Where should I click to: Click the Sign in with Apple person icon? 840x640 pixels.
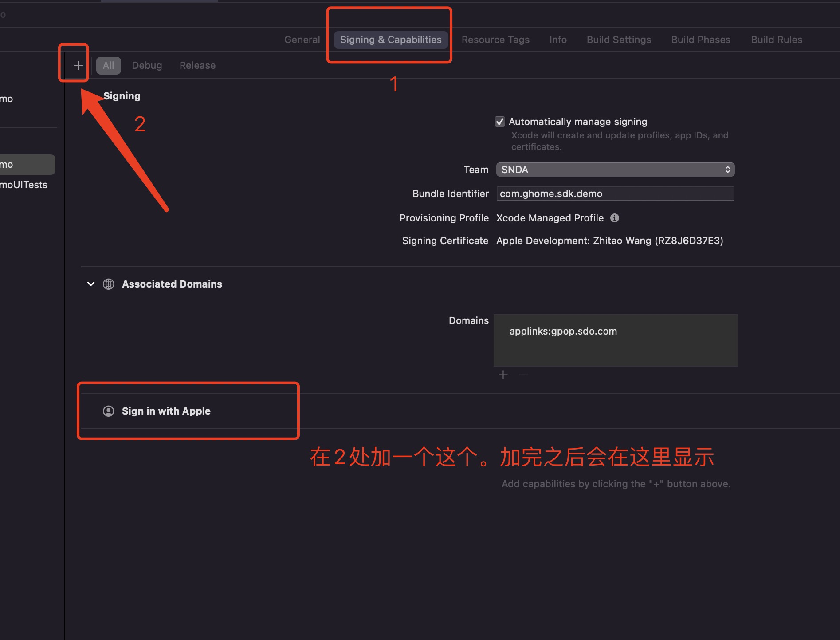[109, 411]
